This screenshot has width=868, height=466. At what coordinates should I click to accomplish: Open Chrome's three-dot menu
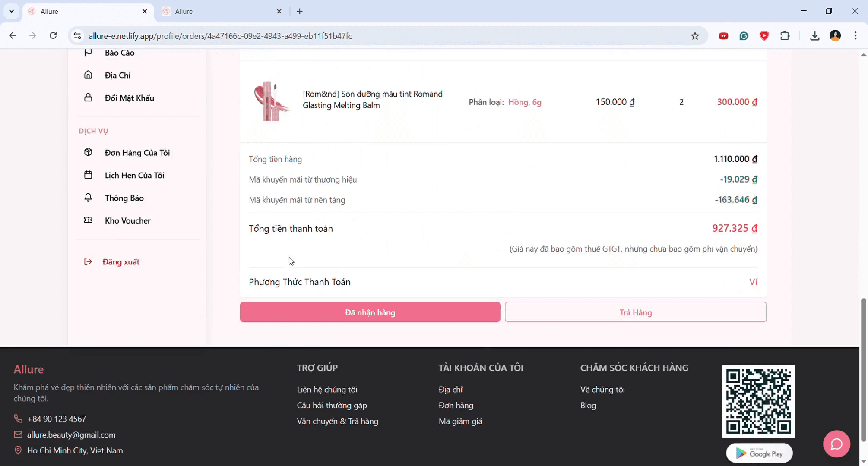855,36
